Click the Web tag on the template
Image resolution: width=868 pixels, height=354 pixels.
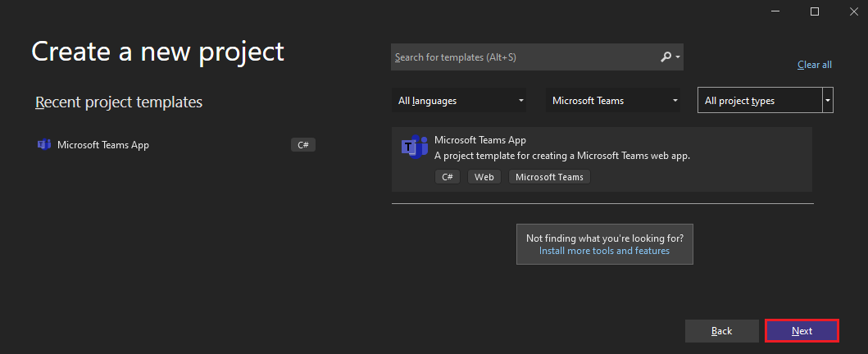[x=484, y=177]
